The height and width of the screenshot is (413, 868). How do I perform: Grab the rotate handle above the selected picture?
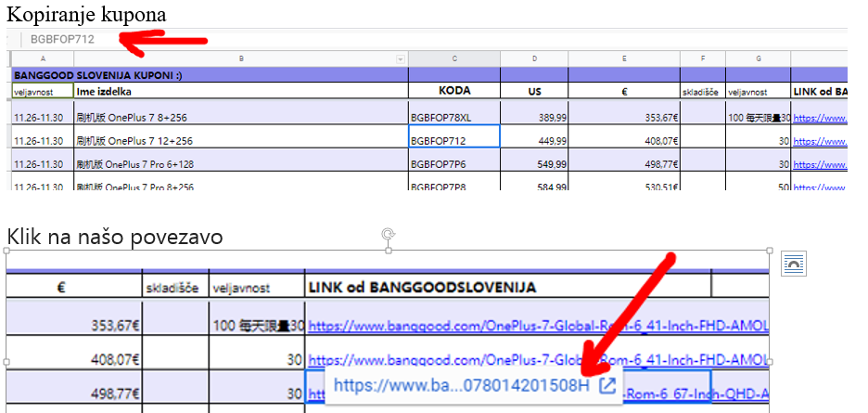pos(388,234)
